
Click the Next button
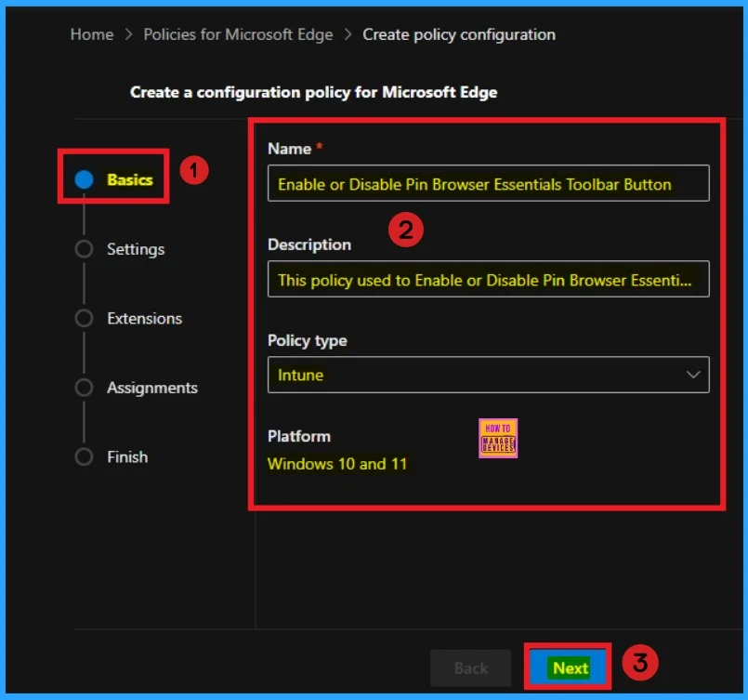(568, 667)
